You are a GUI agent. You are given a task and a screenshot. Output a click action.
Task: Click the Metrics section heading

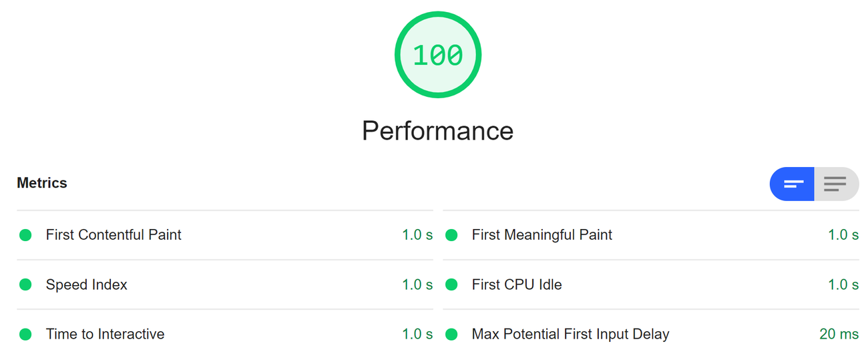point(42,183)
